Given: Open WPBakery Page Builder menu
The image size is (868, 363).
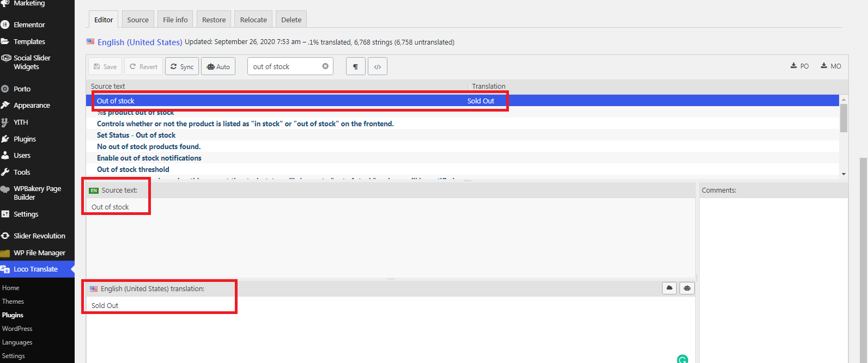Looking at the screenshot, I should coord(37,193).
